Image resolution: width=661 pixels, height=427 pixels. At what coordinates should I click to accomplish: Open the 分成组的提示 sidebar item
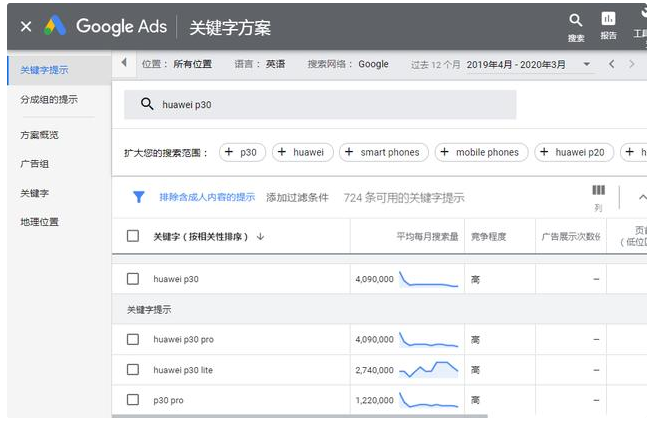point(49,100)
